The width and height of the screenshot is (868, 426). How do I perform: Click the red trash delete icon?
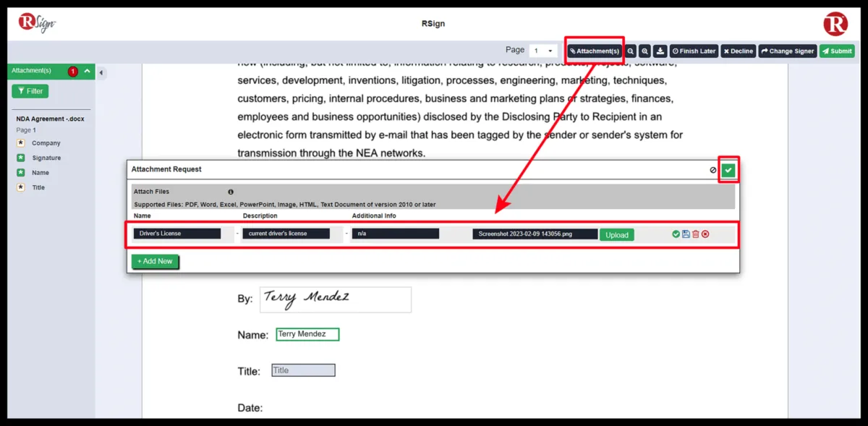coord(695,234)
